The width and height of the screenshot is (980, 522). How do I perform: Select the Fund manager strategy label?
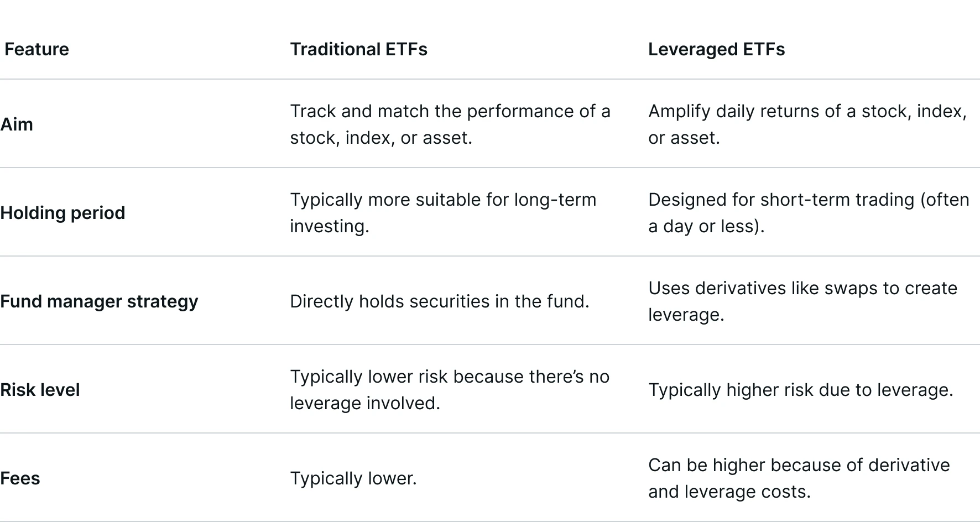pyautogui.click(x=99, y=301)
